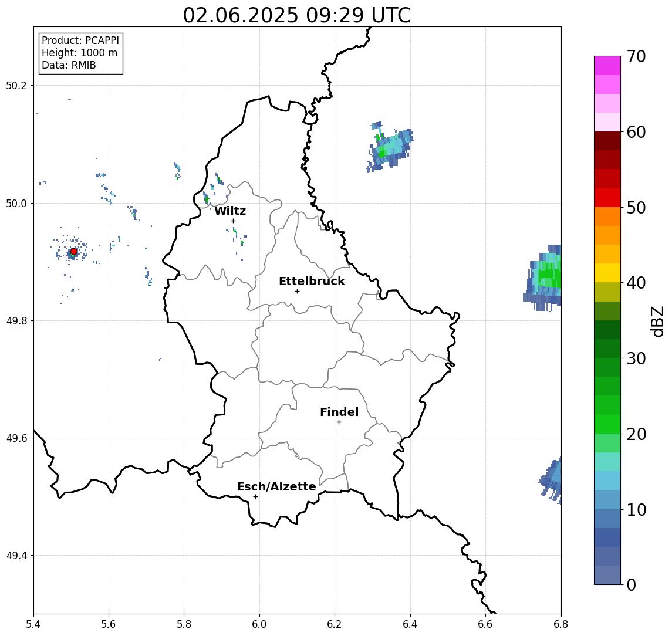Viewport: 672px width, 636px height.
Task: Click the 'Height: 1000 m' text
Action: (79, 53)
